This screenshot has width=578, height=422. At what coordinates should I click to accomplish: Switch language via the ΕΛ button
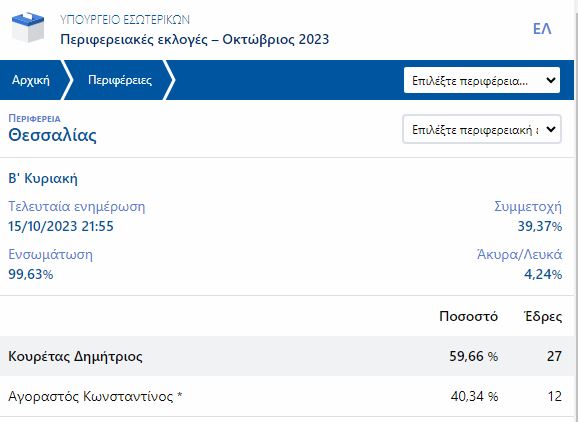click(x=542, y=29)
